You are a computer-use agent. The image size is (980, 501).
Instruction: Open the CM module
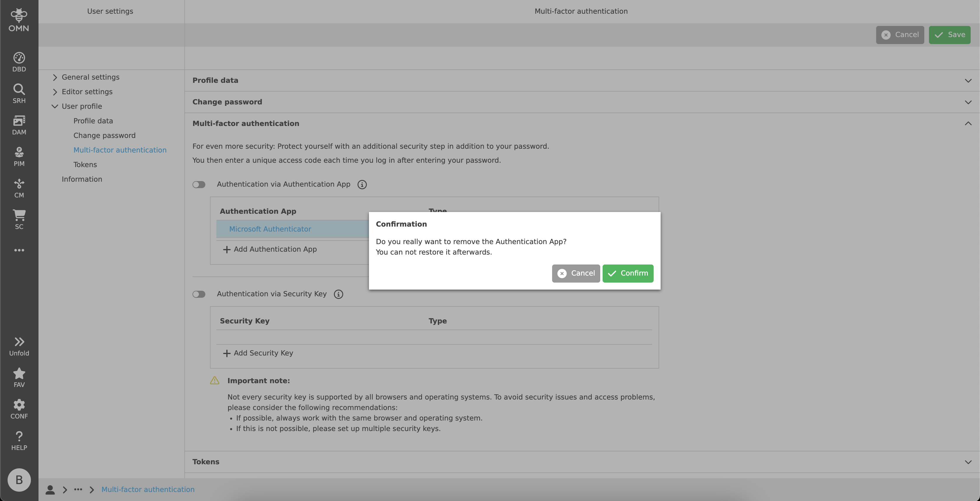coord(19,188)
